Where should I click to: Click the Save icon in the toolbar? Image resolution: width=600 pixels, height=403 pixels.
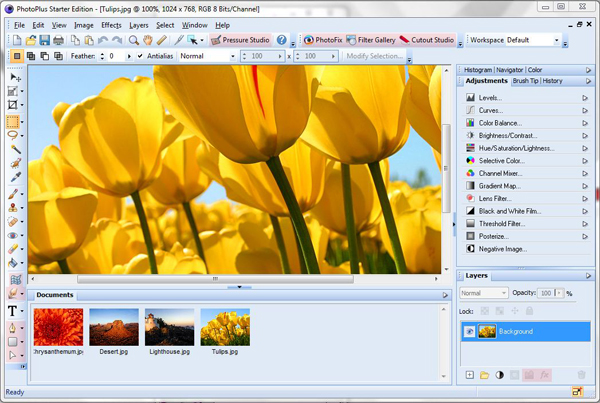(x=45, y=41)
